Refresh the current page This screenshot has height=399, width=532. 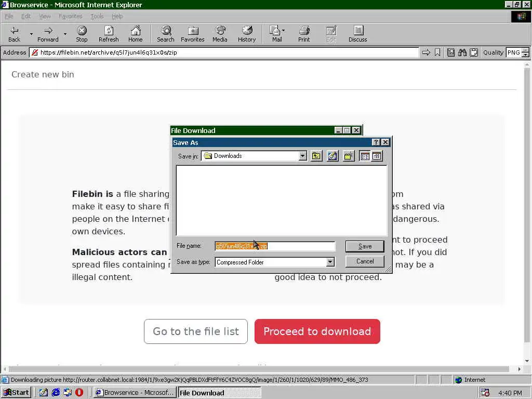coord(109,34)
